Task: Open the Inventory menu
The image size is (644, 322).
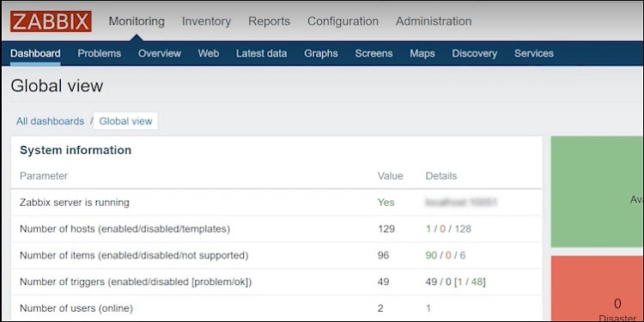Action: click(x=206, y=21)
